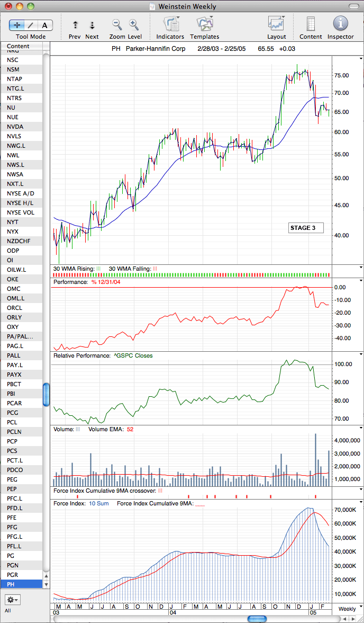Image resolution: width=364 pixels, height=623 pixels.
Task: Click the 30 WMA Falling legend
Action: click(133, 269)
